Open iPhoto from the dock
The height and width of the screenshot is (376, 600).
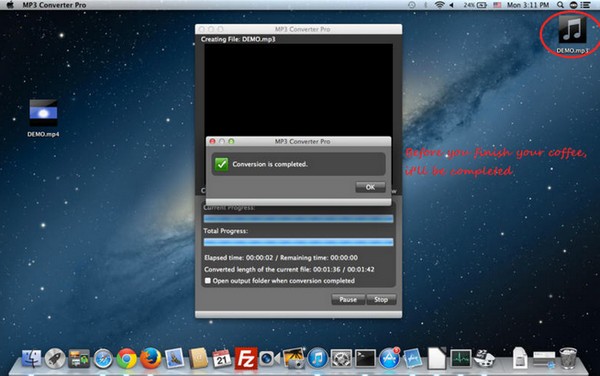(293, 358)
